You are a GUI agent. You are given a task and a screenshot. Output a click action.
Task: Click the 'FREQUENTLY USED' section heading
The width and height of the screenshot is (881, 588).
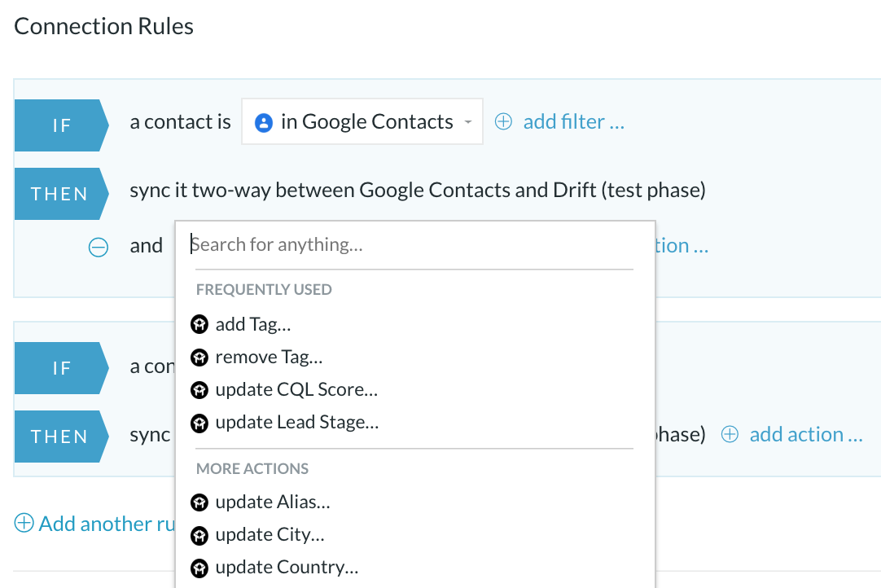click(264, 289)
